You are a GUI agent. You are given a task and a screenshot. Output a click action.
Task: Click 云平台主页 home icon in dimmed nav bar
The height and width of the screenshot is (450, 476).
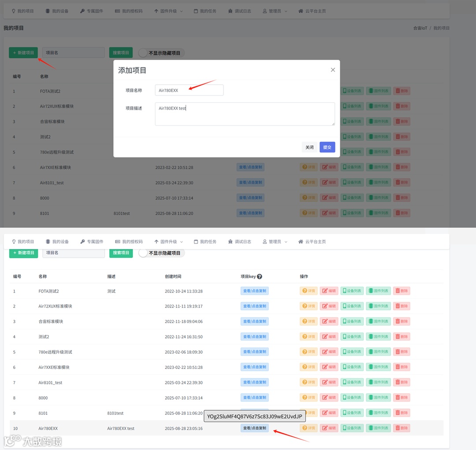click(x=301, y=11)
